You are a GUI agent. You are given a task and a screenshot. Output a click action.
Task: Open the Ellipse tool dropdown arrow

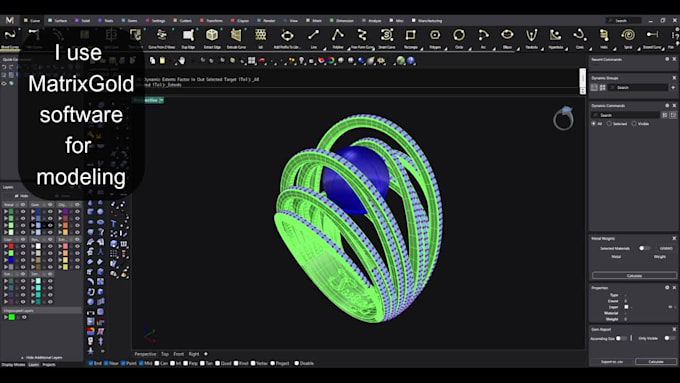point(518,49)
